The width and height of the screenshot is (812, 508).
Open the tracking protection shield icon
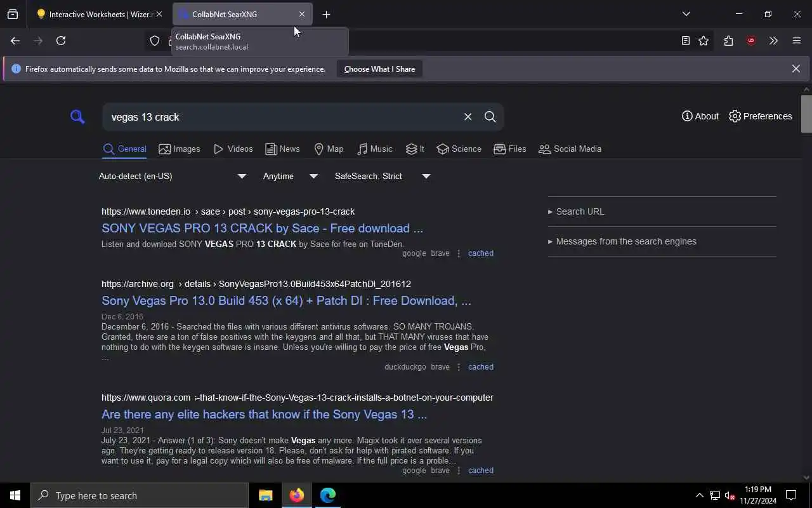pyautogui.click(x=155, y=41)
